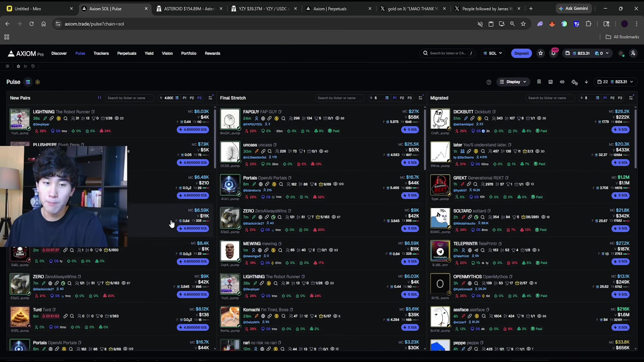Click 5 SOL buy on FAPGUY
This screenshot has width=644, height=362.
point(410,130)
